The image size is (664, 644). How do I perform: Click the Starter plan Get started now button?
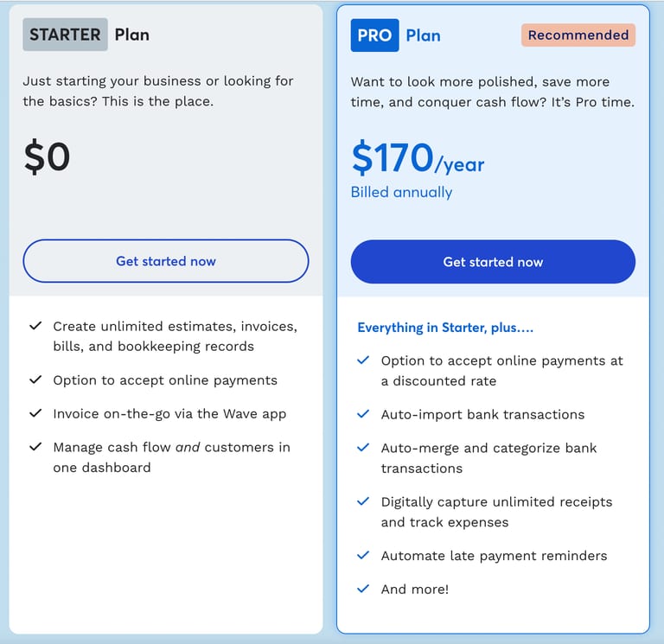[x=166, y=261]
